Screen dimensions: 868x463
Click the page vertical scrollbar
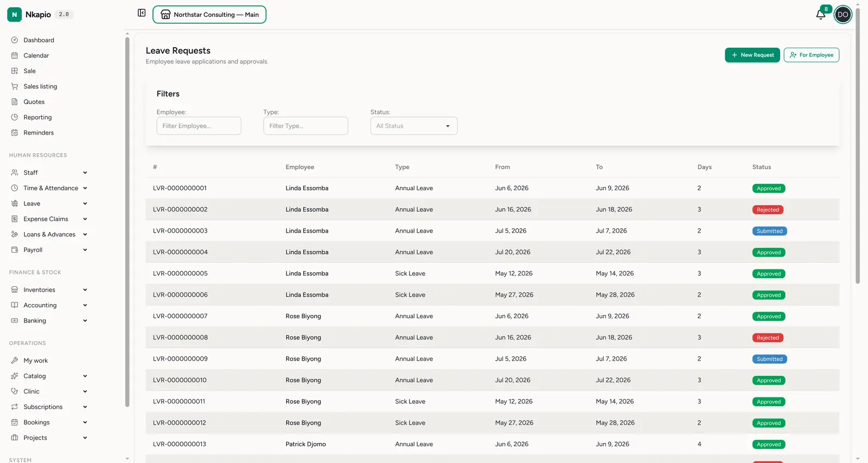(858, 145)
